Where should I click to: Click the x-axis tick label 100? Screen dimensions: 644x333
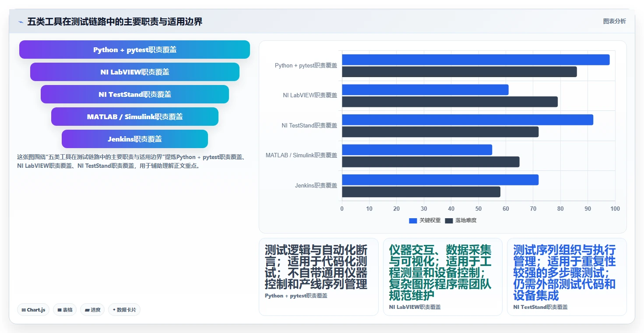pyautogui.click(x=615, y=209)
